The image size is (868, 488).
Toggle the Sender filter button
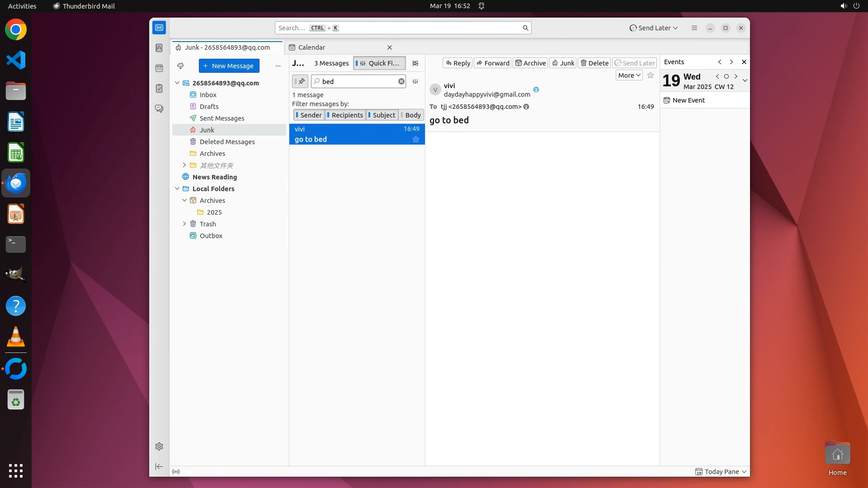coord(309,115)
